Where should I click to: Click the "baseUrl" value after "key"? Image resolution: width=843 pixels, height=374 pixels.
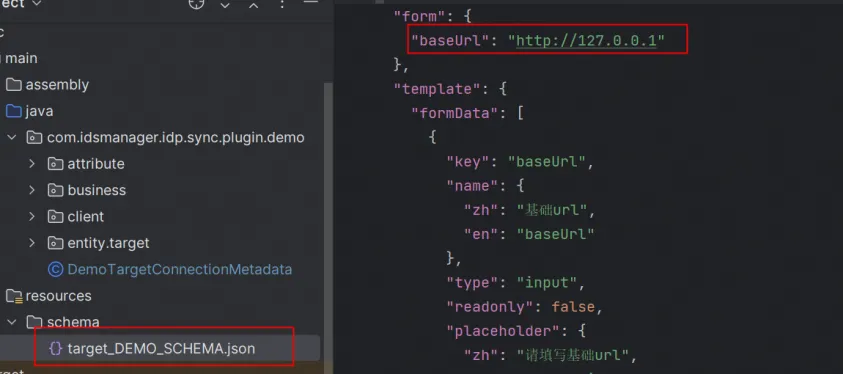(547, 162)
